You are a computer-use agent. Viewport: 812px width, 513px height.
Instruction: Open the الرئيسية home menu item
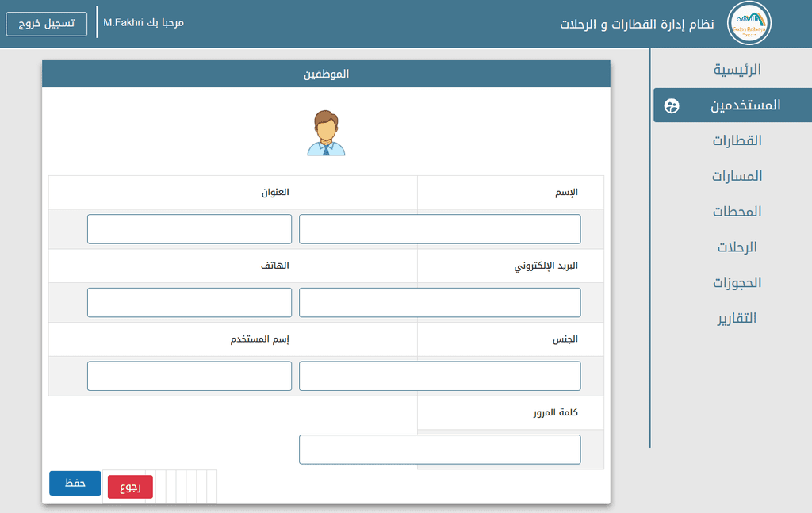737,69
